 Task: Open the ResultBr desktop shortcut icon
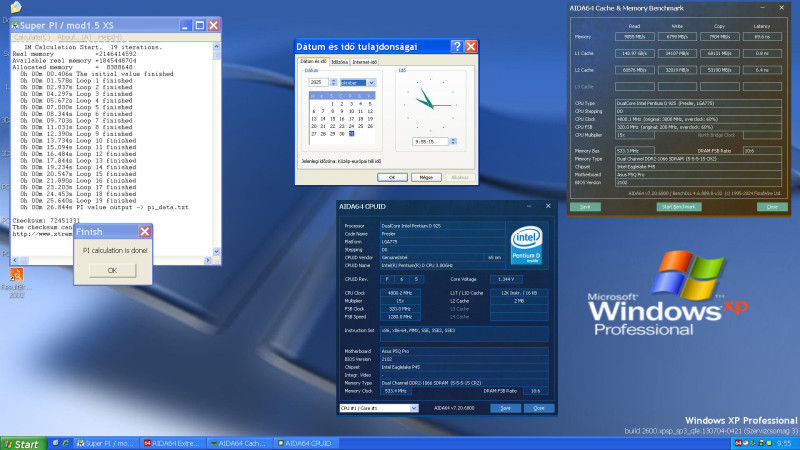tap(16, 274)
